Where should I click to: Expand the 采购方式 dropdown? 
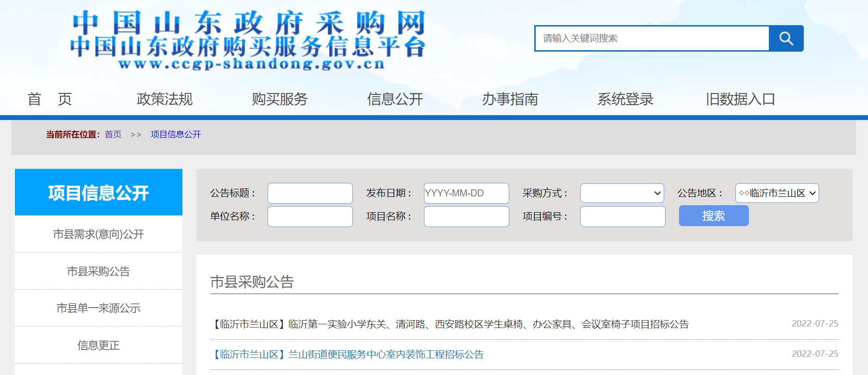tap(622, 193)
